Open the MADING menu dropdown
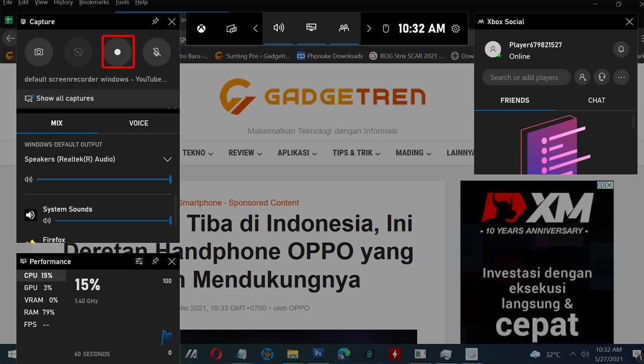The height and width of the screenshot is (364, 644). (x=415, y=153)
